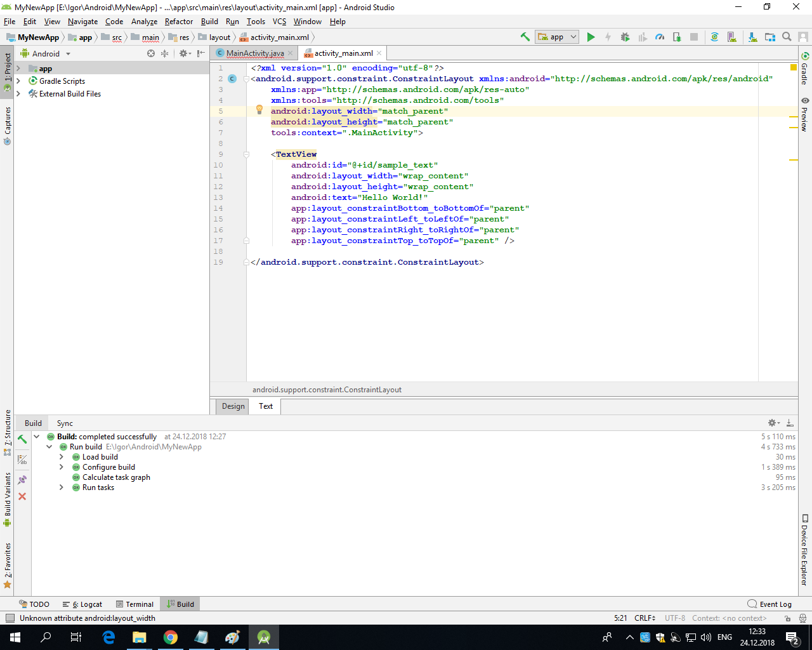Open the Refactor menu
Viewport: 812px width, 650px height.
click(x=179, y=22)
